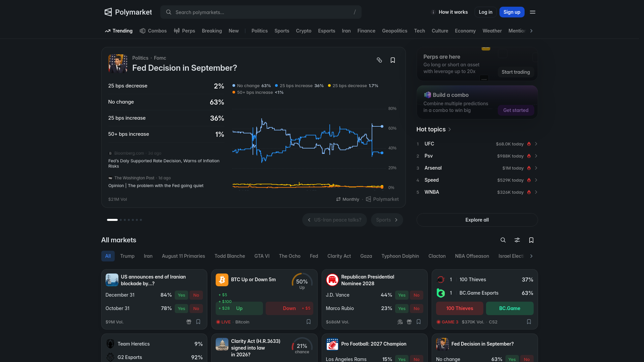Click the Arsenal hot topic flame icon
Image resolution: width=644 pixels, height=362 pixels.
pyautogui.click(x=529, y=168)
